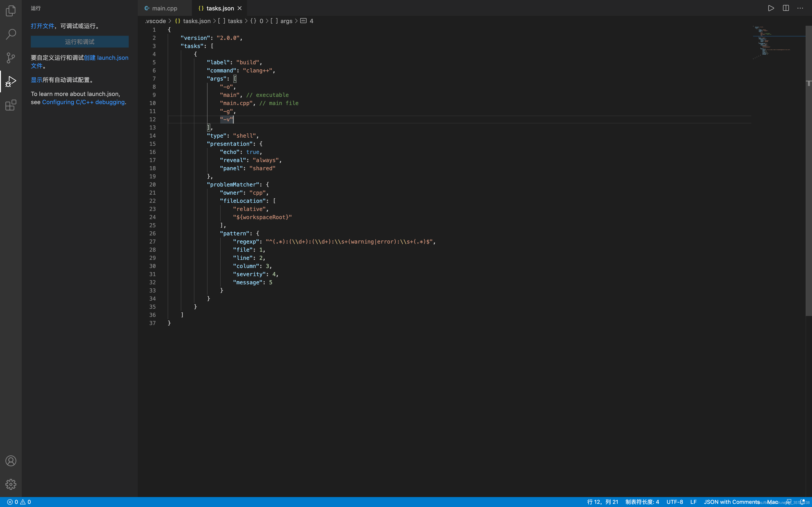Screen dimensions: 812x507
Task: Click the 运行和调试 button
Action: (80, 42)
